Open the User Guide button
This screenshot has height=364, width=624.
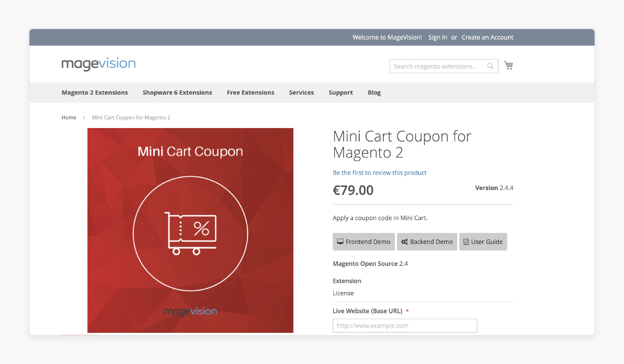483,242
